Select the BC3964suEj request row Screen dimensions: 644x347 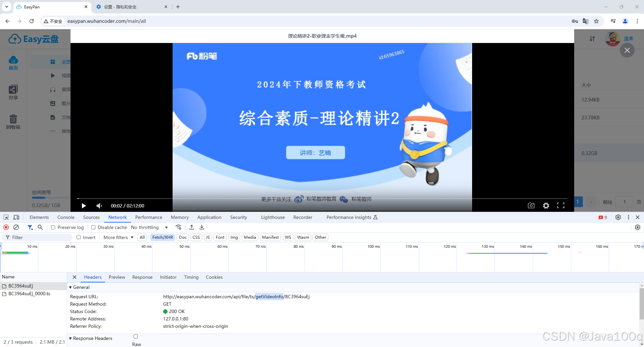point(33,286)
